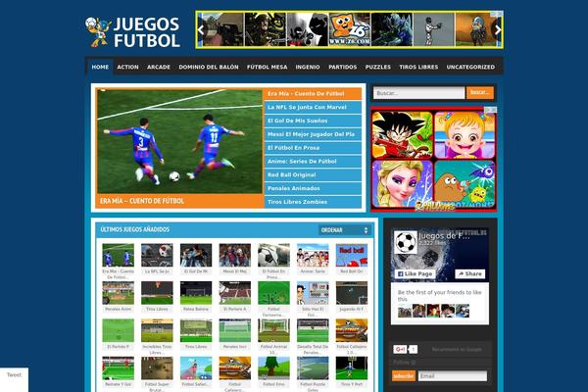Click the soccer ball Facebook page avatar
This screenshot has height=392, width=588.
coord(406,242)
